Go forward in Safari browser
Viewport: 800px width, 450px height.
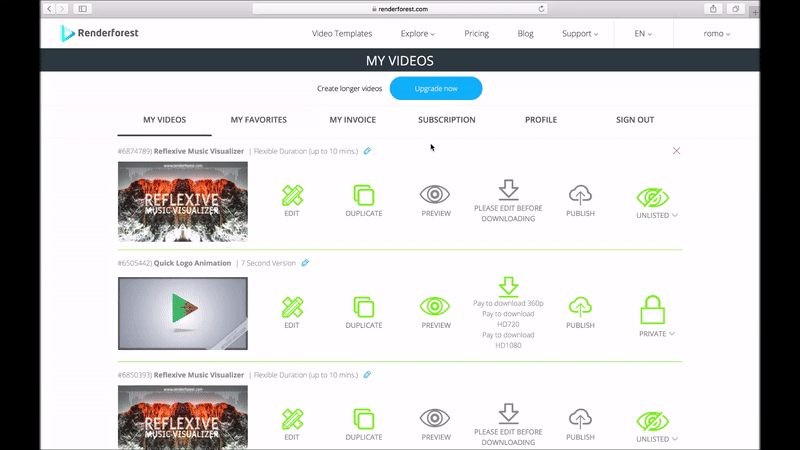62,9
